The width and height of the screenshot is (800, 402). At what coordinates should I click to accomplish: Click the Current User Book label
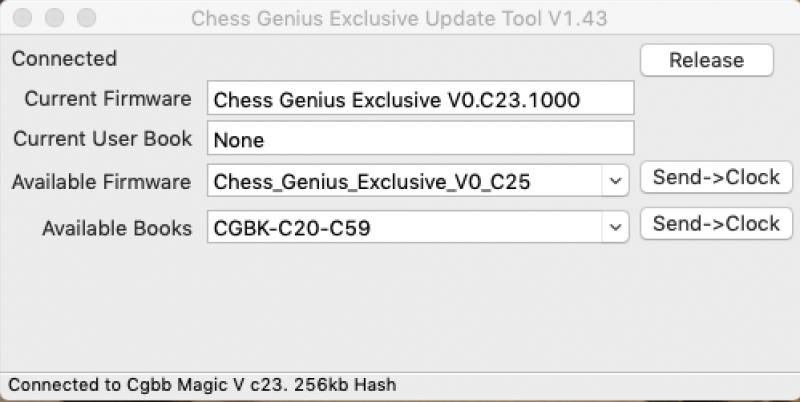click(x=102, y=139)
